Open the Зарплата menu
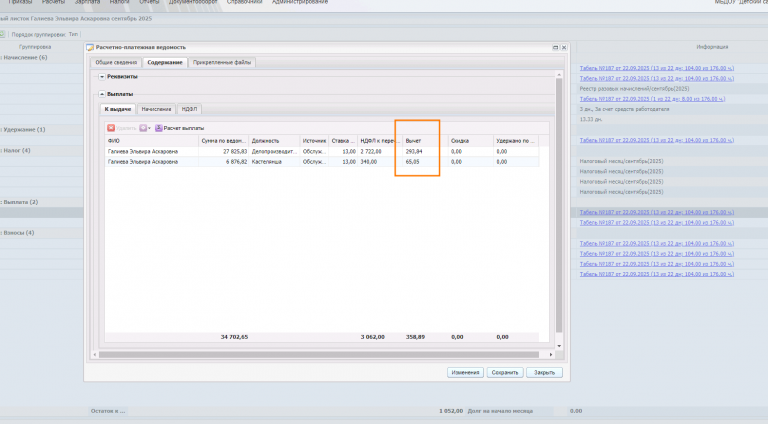This screenshot has width=768, height=424. [x=87, y=2]
